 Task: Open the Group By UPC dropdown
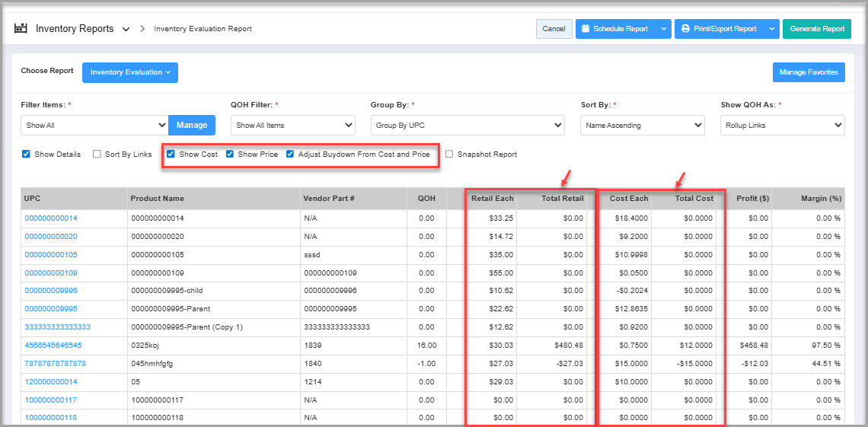coord(468,125)
